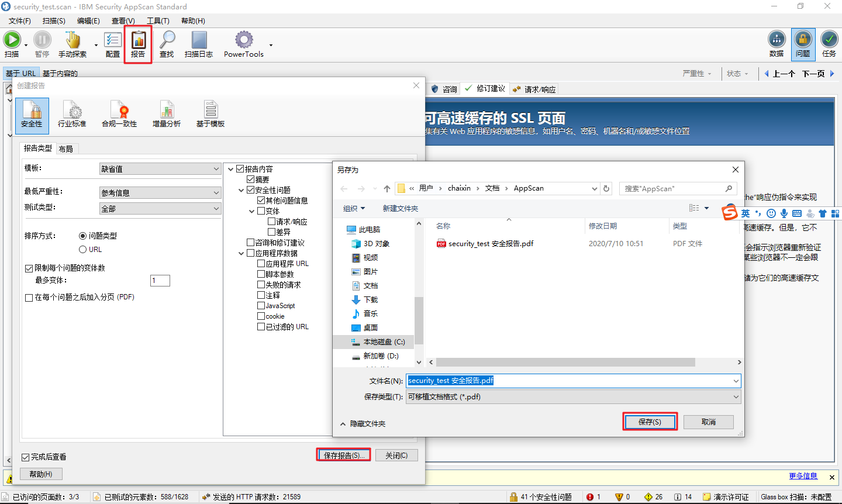Enable the 咨询和修订建议 checkbox
Screen dimensions: 842x504
[x=251, y=243]
